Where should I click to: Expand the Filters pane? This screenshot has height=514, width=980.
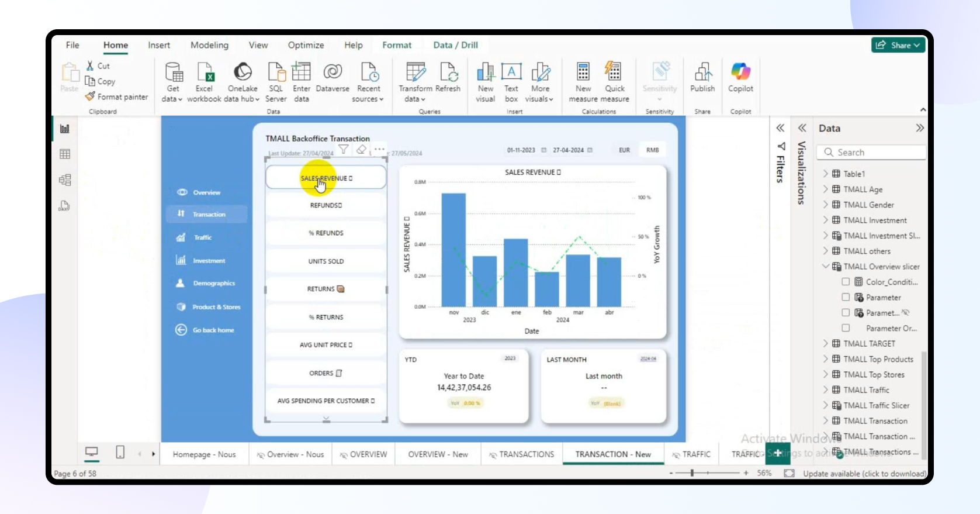780,128
